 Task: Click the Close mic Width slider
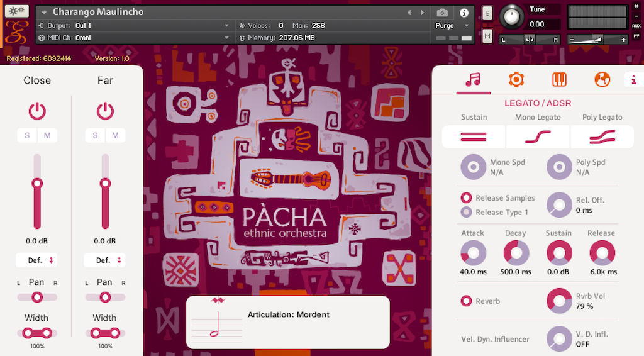coord(37,333)
